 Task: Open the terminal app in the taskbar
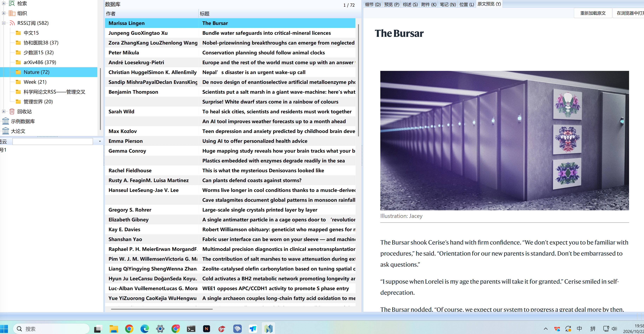(x=191, y=329)
